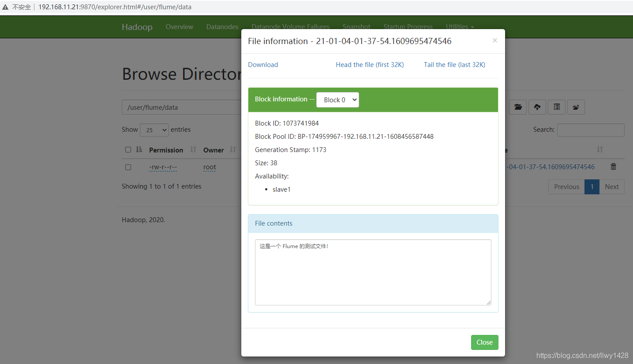This screenshot has height=364, width=633.
Task: Click the slave1 availability entry
Action: (281, 189)
